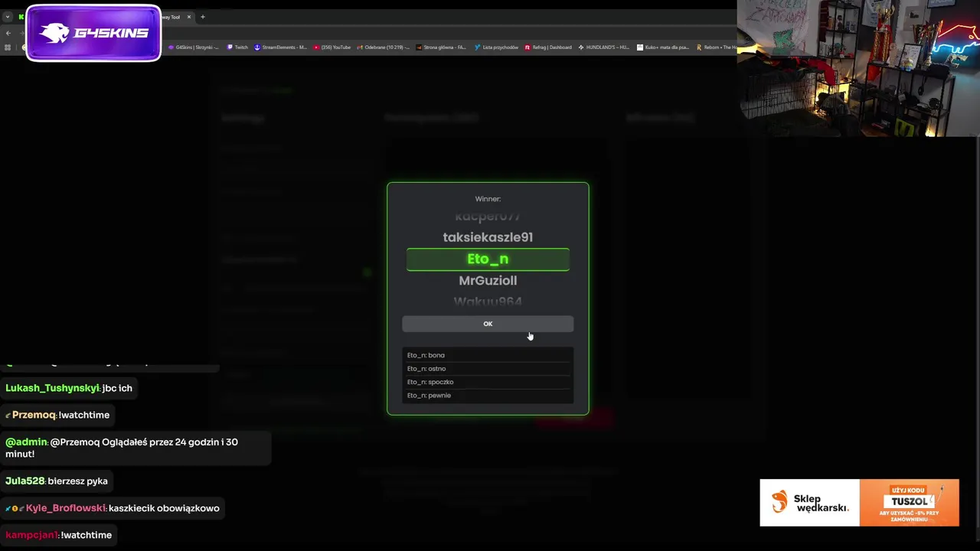The width and height of the screenshot is (980, 551).
Task: Open the StreamElements bookmark
Action: point(280,47)
